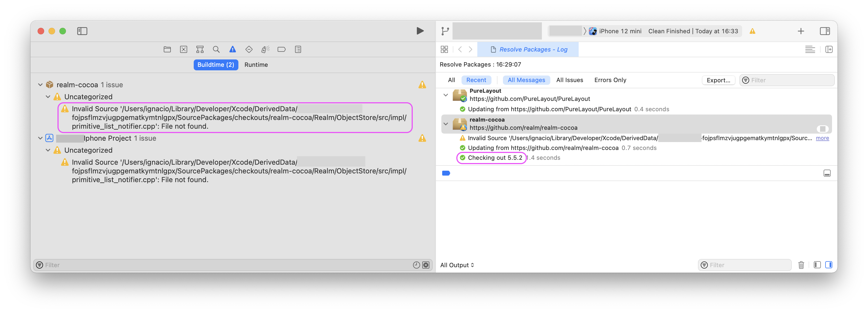Viewport: 868px width, 313px height.
Task: Click the Export... button
Action: point(718,80)
